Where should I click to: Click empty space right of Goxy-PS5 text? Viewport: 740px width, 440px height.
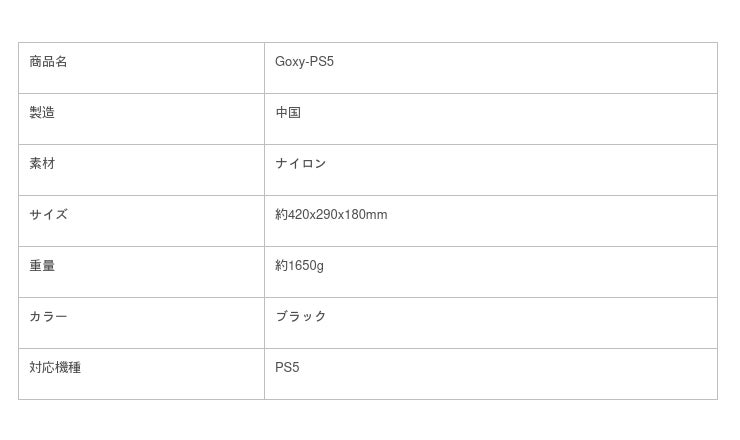[520, 68]
